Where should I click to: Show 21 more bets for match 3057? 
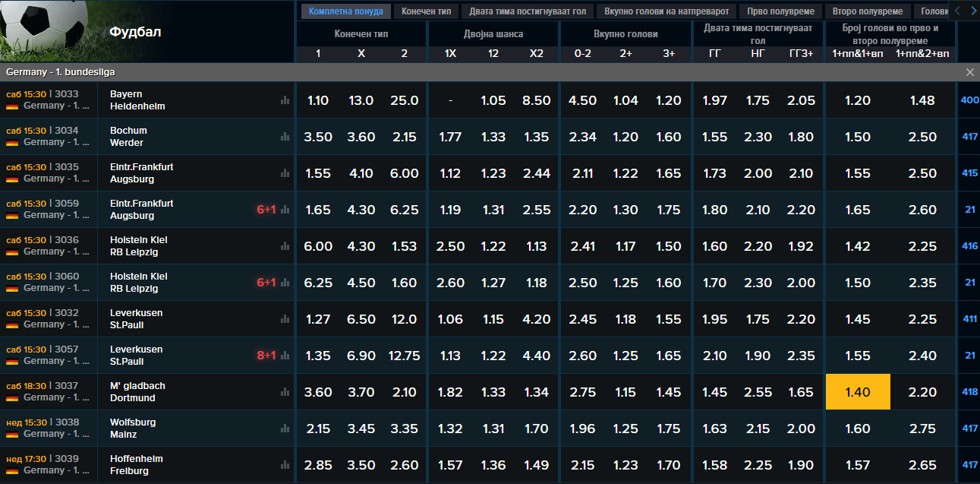tap(969, 356)
